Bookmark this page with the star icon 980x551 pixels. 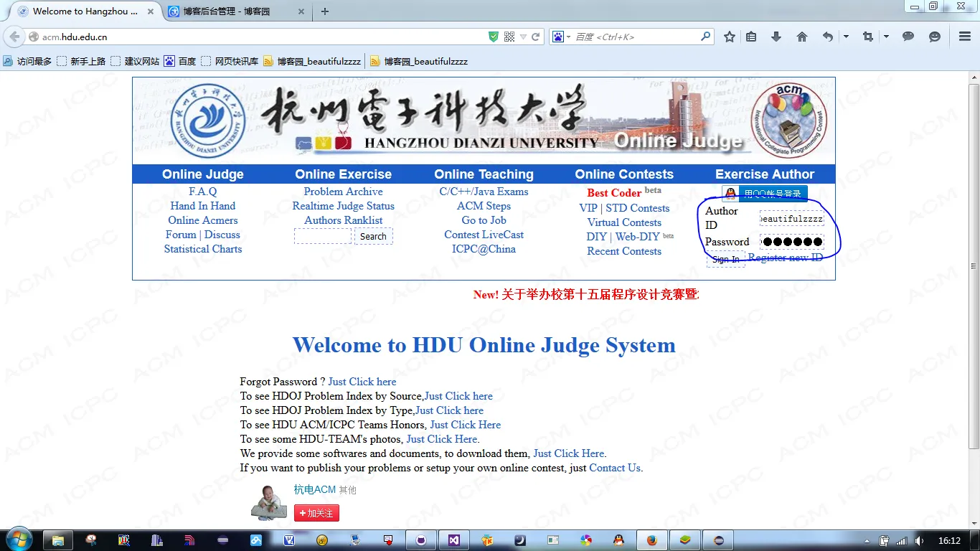coord(730,37)
